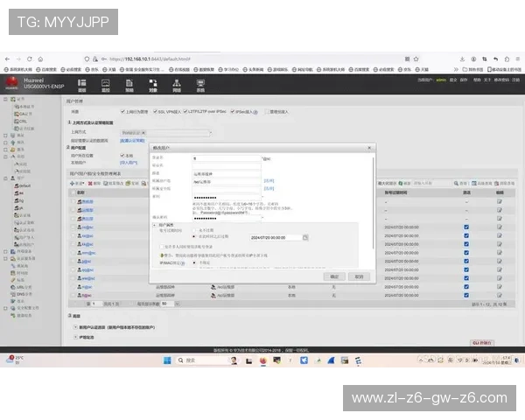The height and width of the screenshot is (420, 525).
Task: Collapse the user node in the left tree
Action: click(5, 178)
